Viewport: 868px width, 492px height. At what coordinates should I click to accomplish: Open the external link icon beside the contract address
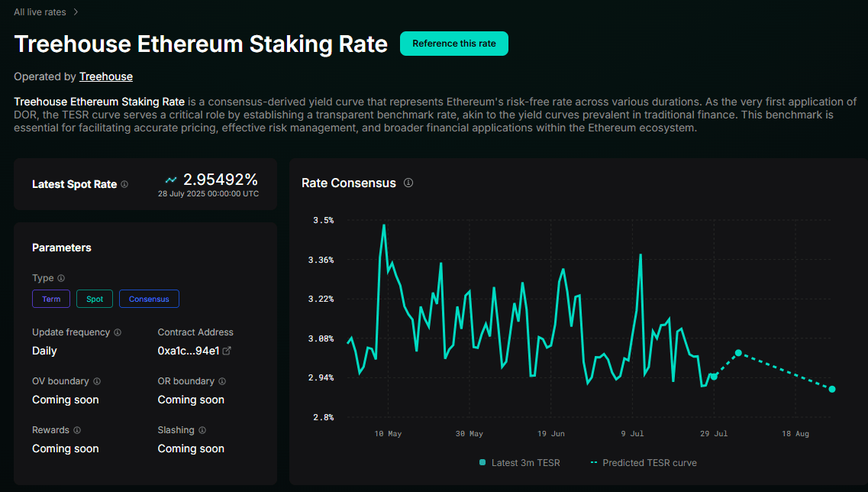tap(227, 351)
